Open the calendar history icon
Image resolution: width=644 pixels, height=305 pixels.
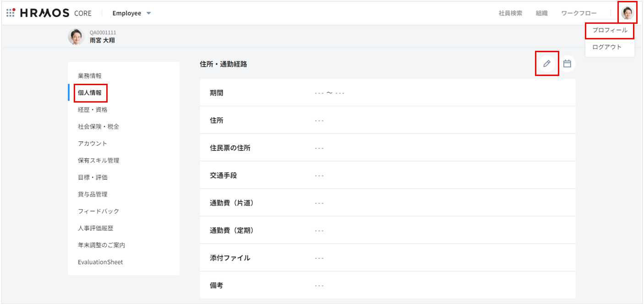(567, 64)
